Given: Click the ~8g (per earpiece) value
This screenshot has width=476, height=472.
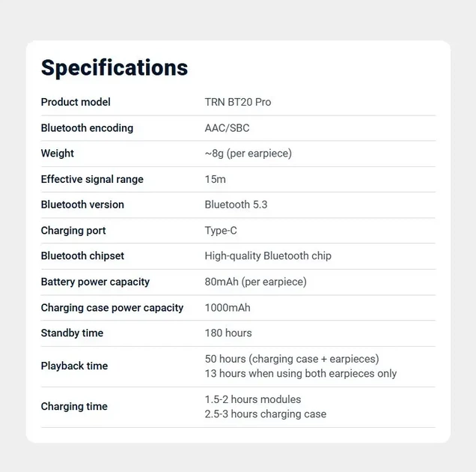Looking at the screenshot, I should (x=248, y=154).
